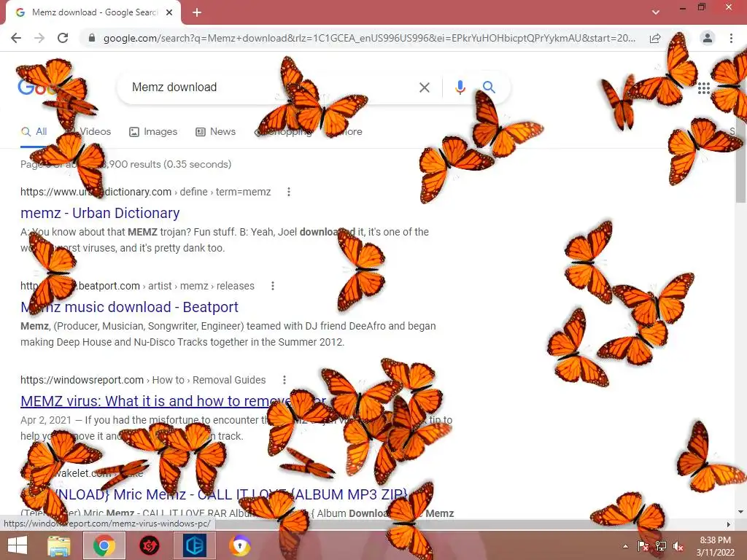Screen dimensions: 747x560
Task: Open MEMZ virus removal guide link
Action: point(174,401)
